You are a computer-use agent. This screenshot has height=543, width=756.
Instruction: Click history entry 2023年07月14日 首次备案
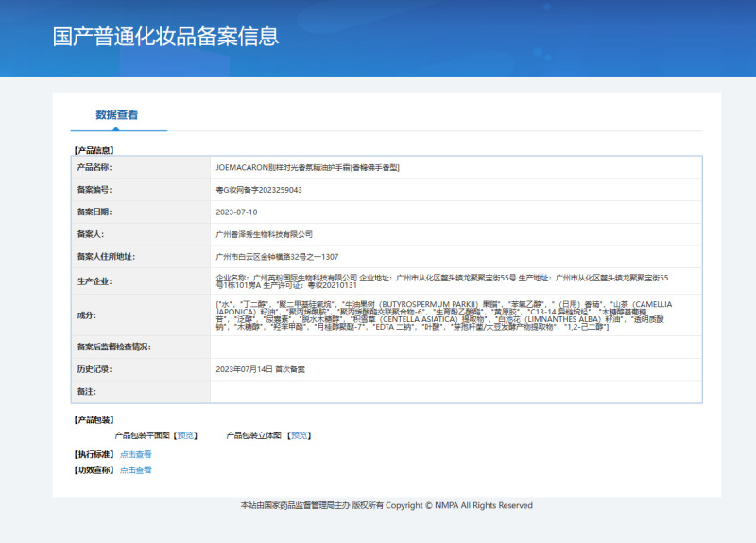tap(261, 369)
